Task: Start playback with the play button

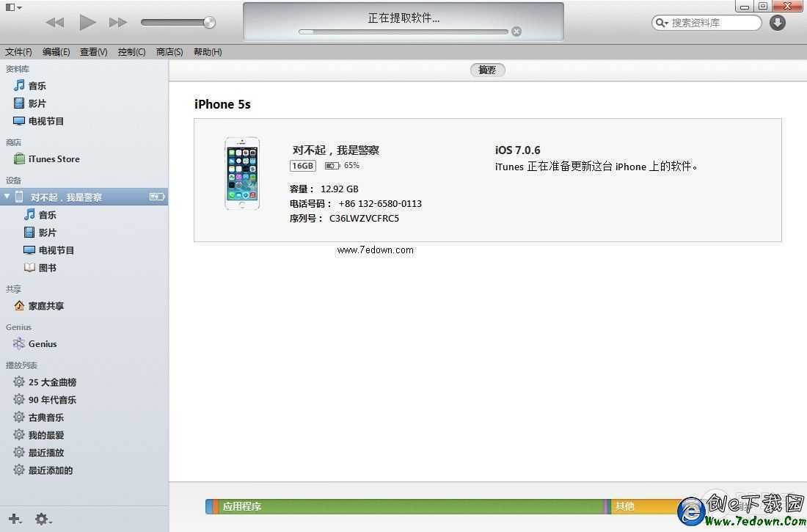Action: (87, 22)
